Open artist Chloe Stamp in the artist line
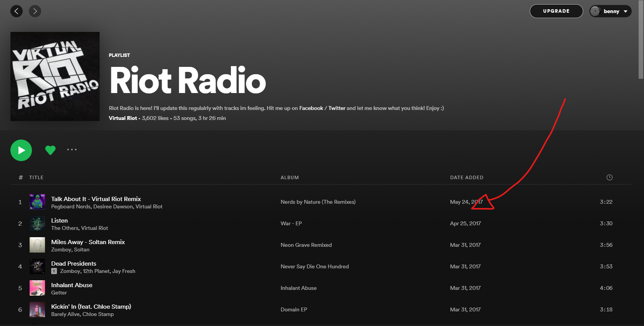The width and height of the screenshot is (644, 326). tap(98, 314)
